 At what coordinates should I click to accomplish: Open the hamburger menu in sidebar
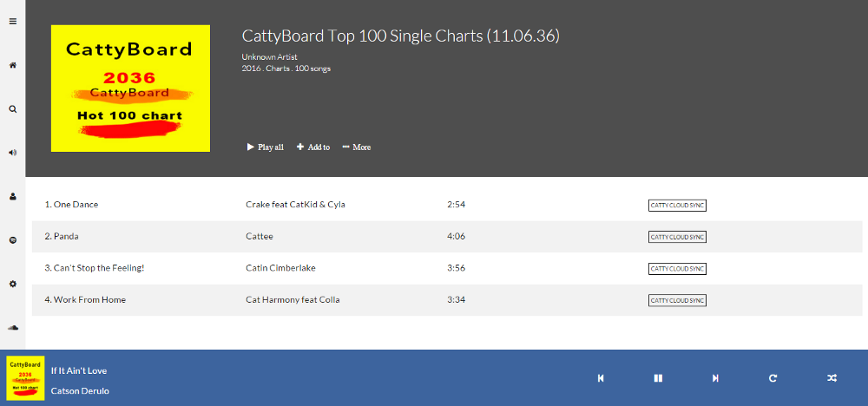coord(13,21)
